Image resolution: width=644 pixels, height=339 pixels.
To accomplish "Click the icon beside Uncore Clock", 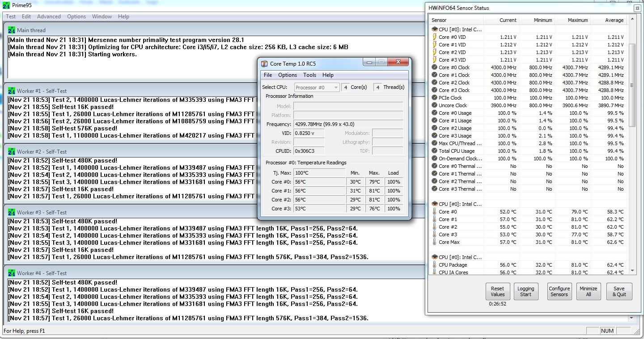I will click(x=434, y=105).
